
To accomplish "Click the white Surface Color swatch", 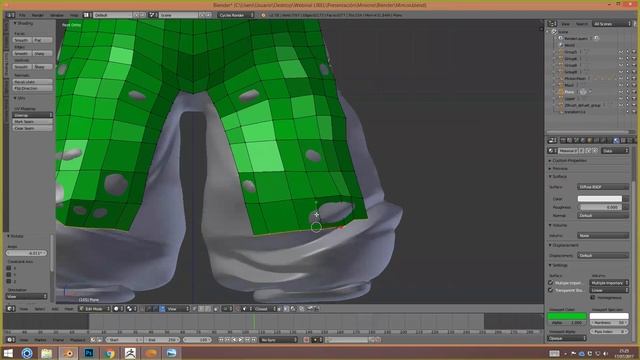I will [600, 199].
